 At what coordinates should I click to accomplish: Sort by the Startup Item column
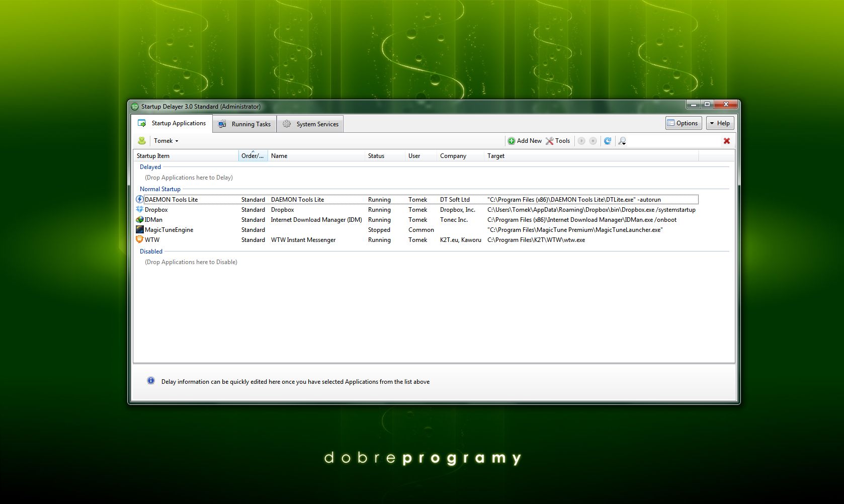[186, 156]
